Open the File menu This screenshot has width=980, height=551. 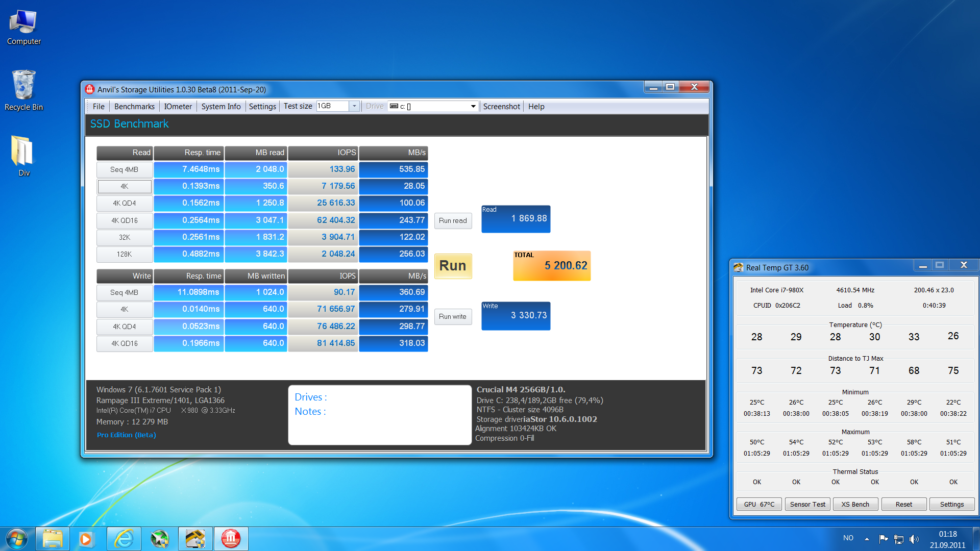click(99, 106)
